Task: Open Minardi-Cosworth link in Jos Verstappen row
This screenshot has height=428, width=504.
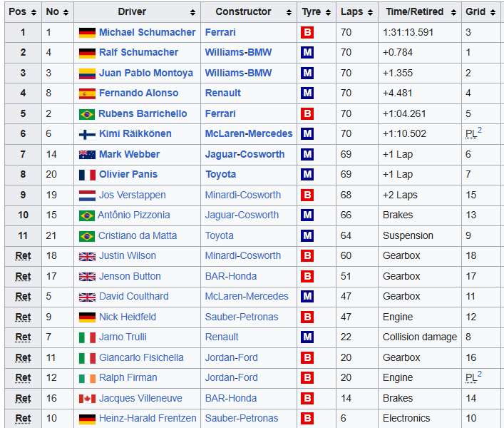Action: click(243, 195)
